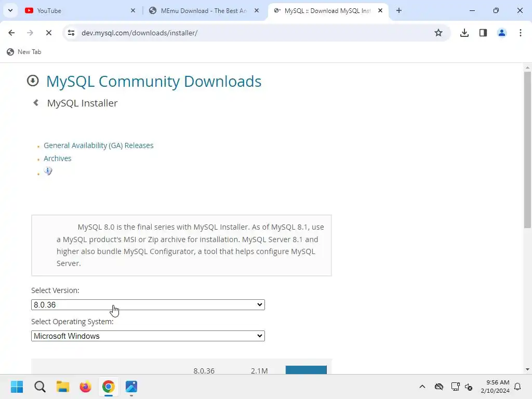Go back using arrow beside MySQL Installer

[x=36, y=103]
